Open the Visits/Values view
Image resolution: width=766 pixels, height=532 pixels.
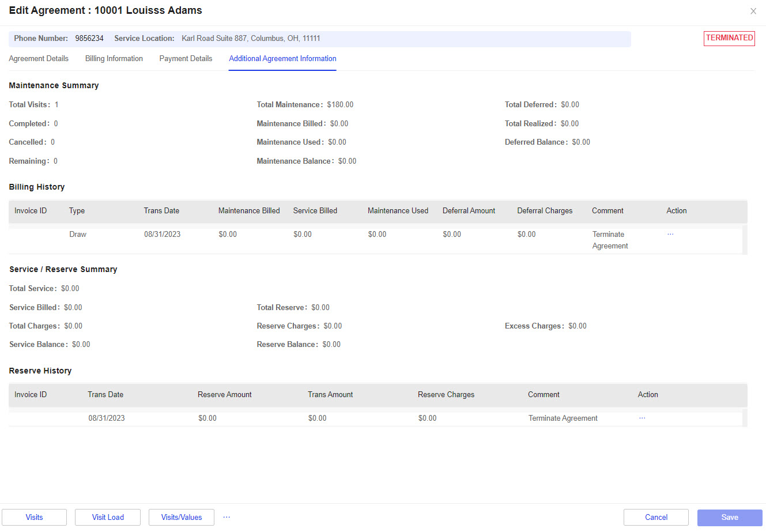[x=181, y=517]
